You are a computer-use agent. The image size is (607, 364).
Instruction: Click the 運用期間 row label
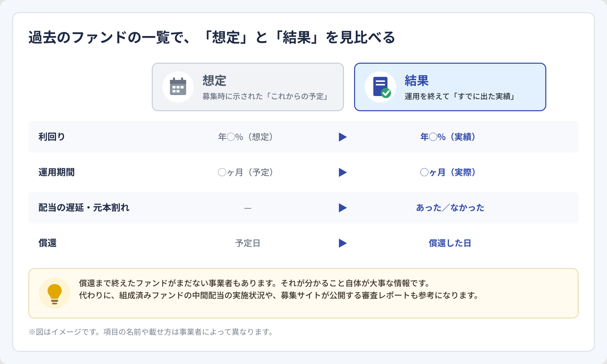57,172
